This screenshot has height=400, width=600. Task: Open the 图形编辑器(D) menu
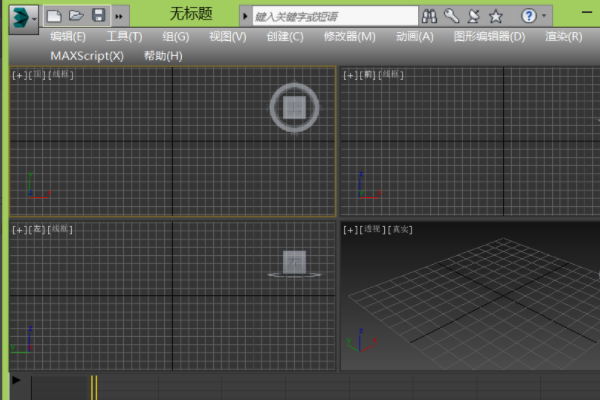[x=489, y=37]
